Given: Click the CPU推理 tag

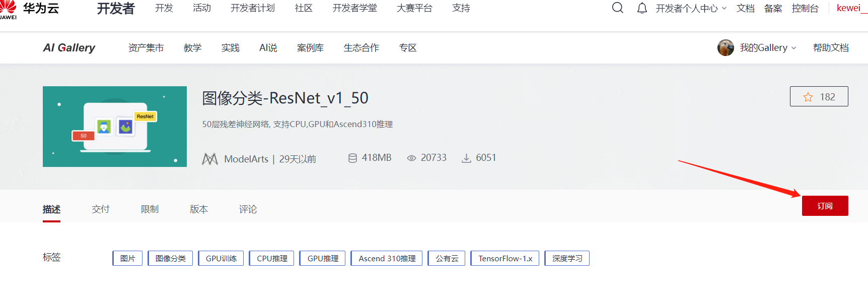Looking at the screenshot, I should click(272, 258).
